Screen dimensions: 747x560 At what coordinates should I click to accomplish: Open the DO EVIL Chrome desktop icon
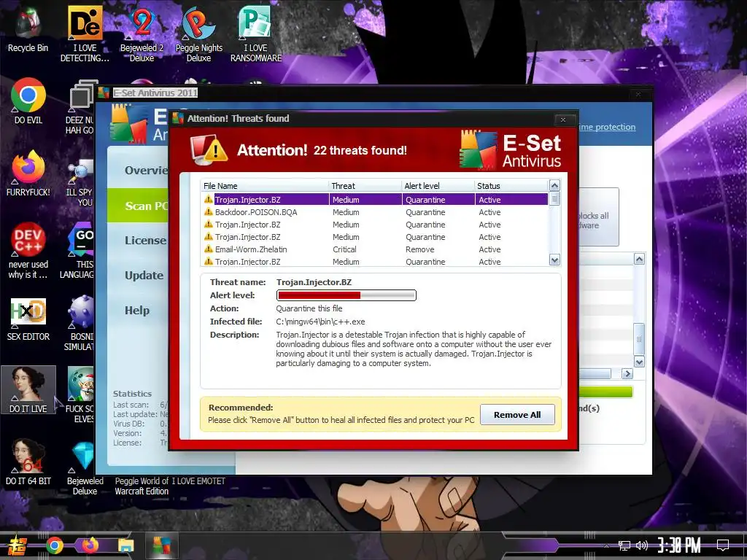tap(28, 101)
